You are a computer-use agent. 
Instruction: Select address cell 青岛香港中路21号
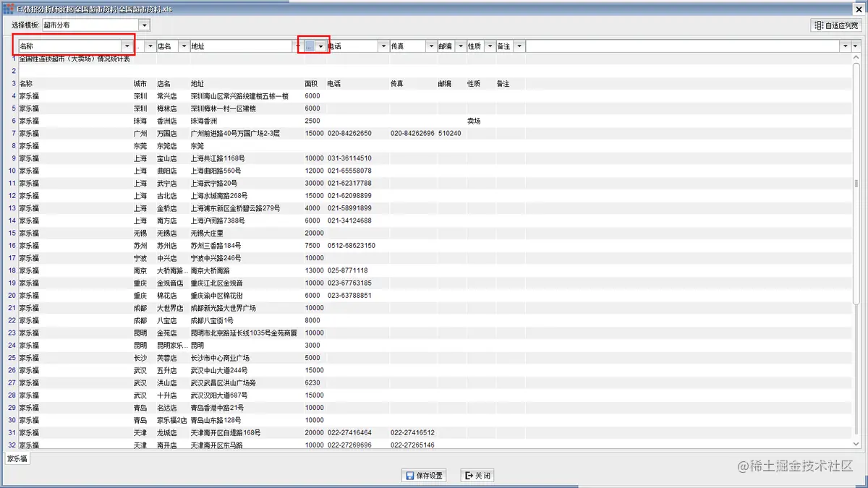[217, 408]
